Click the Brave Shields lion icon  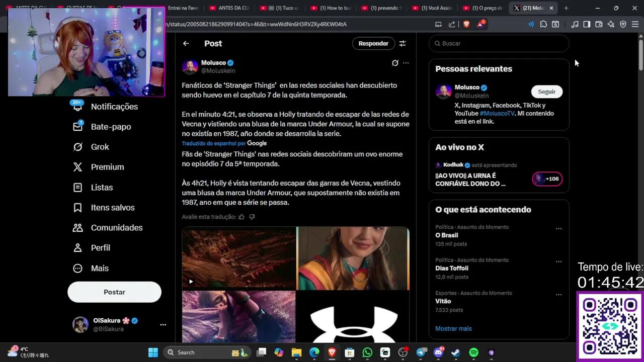[466, 24]
